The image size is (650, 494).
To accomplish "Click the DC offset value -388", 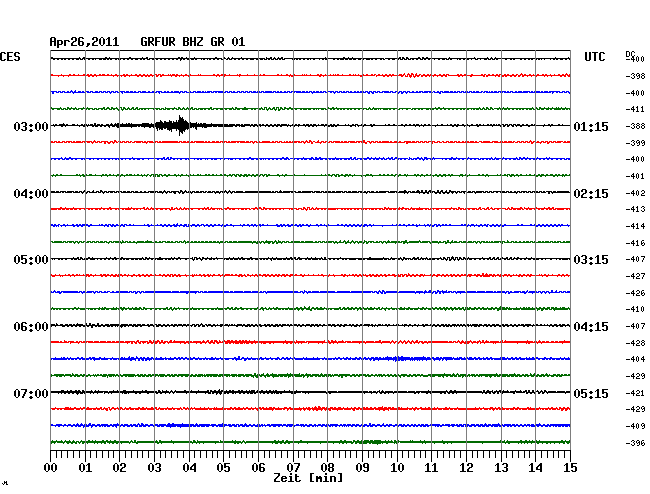I will click(635, 126).
